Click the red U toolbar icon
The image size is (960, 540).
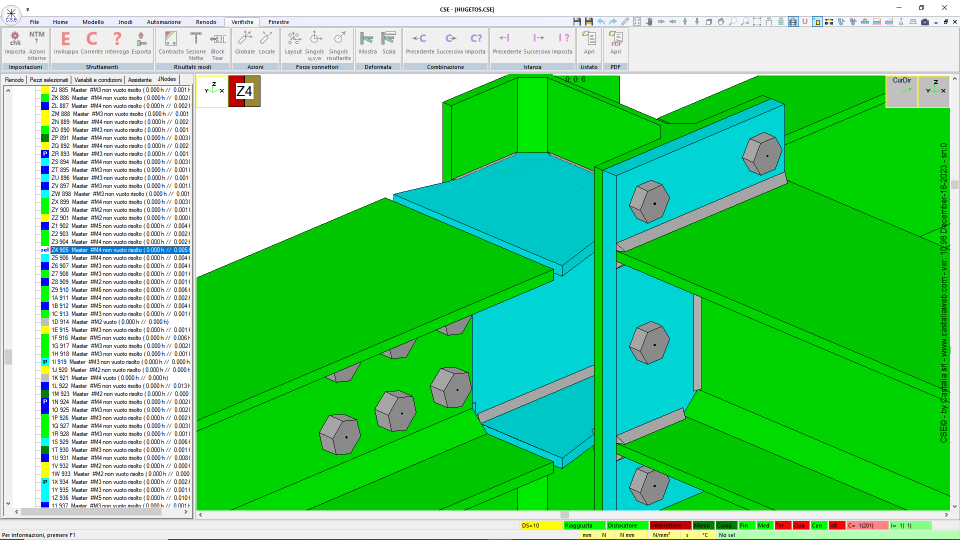(x=805, y=21)
